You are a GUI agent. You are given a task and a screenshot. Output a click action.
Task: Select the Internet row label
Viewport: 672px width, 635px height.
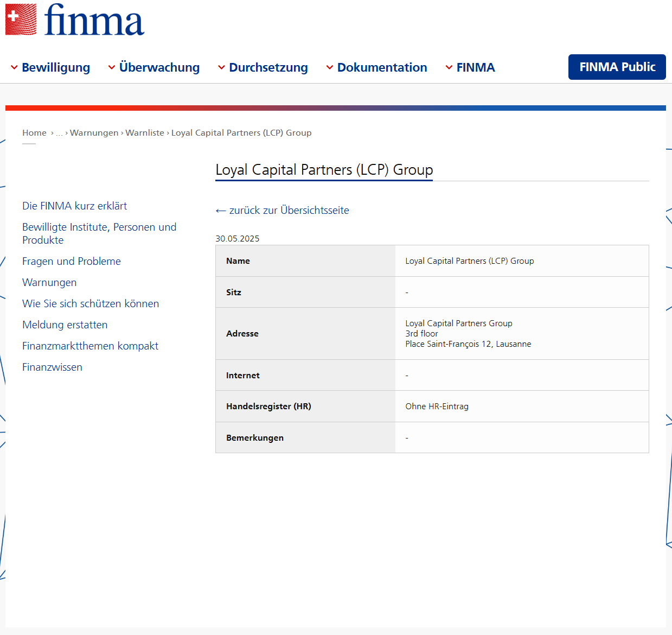pos(243,375)
